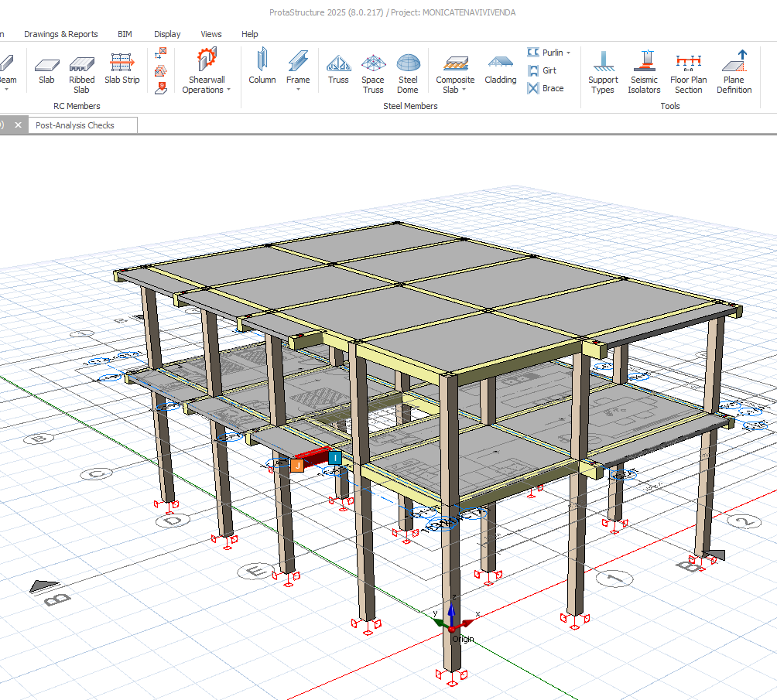
Task: Choose the Slab Strip tool
Action: pos(122,70)
